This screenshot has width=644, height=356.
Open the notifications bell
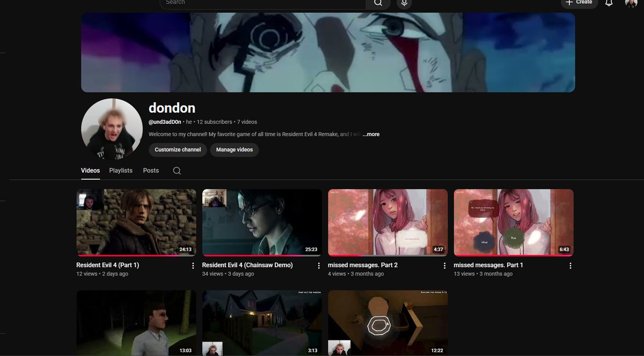coord(609,3)
